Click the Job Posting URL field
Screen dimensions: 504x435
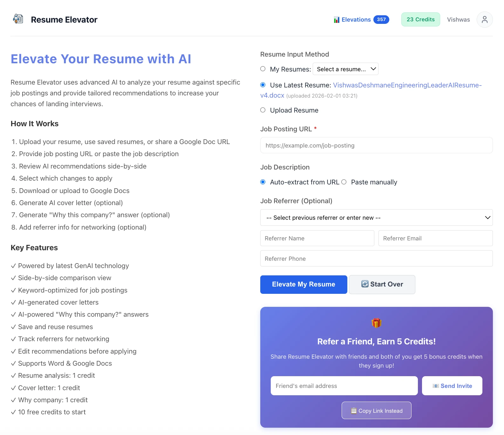click(376, 145)
